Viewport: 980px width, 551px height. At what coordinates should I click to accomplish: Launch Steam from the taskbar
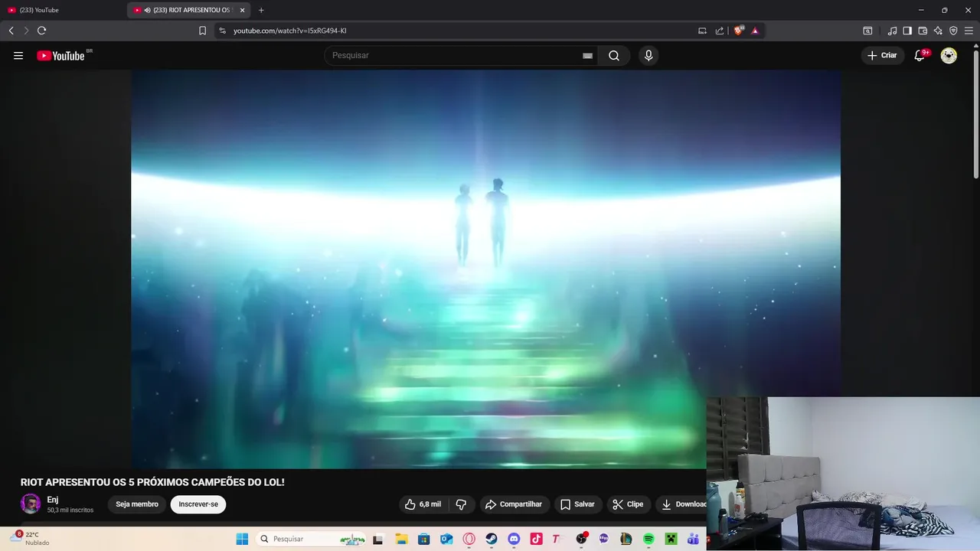pyautogui.click(x=492, y=539)
